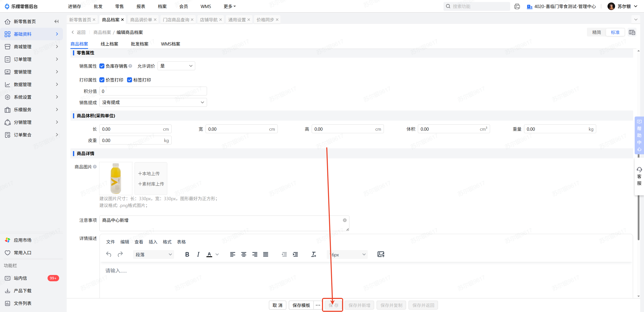Open the 报表 top menu
The height and width of the screenshot is (312, 644).
(x=141, y=6)
